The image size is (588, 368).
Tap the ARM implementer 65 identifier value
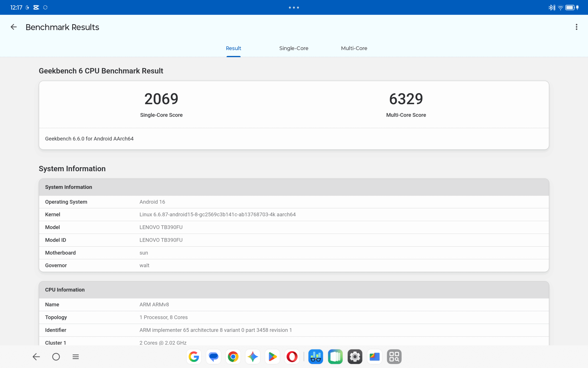[215, 330]
